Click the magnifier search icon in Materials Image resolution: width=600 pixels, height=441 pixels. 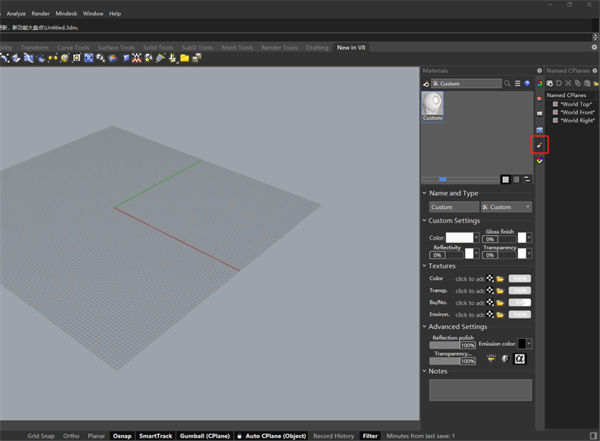click(506, 84)
